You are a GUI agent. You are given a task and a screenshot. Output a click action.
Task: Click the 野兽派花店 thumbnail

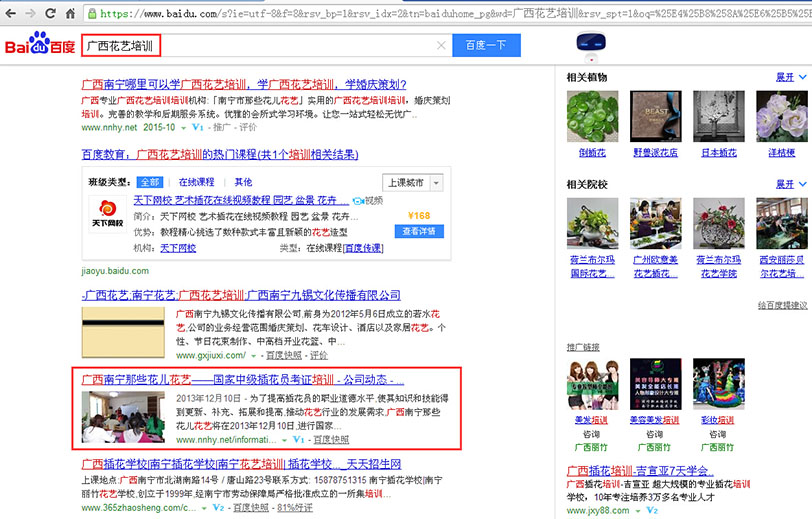tap(656, 117)
